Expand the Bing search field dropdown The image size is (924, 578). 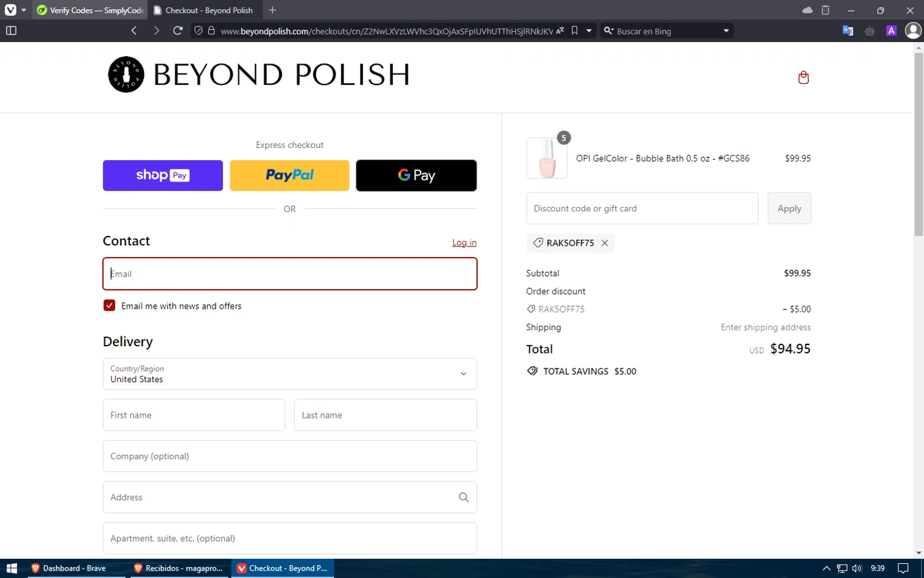[x=726, y=30]
